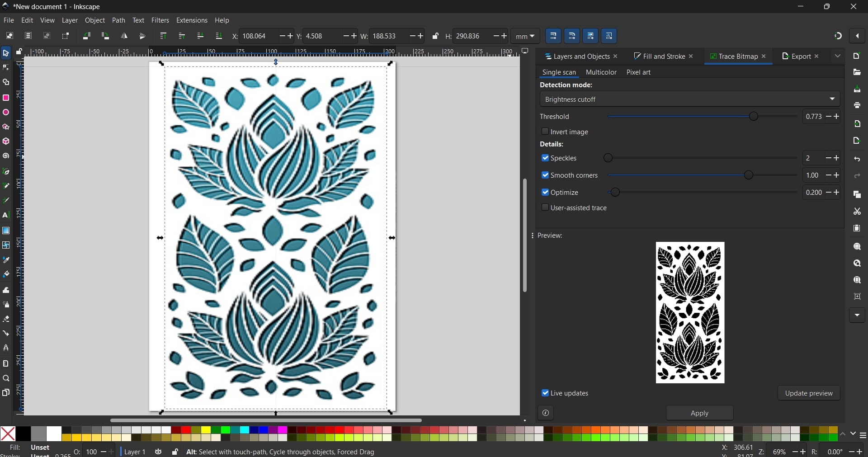Image resolution: width=868 pixels, height=457 pixels.
Task: Click the X position input field
Action: click(259, 36)
